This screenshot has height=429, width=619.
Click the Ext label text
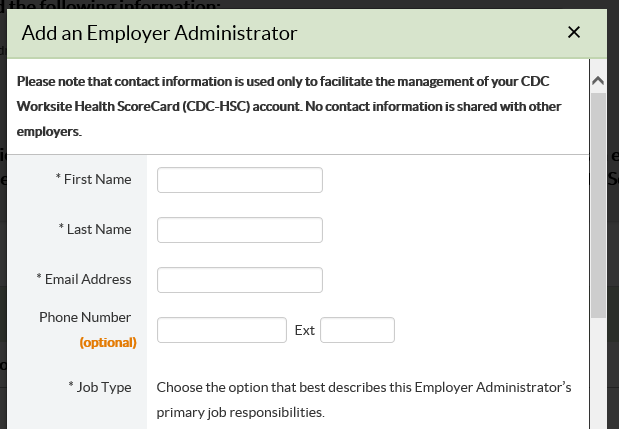tap(304, 330)
